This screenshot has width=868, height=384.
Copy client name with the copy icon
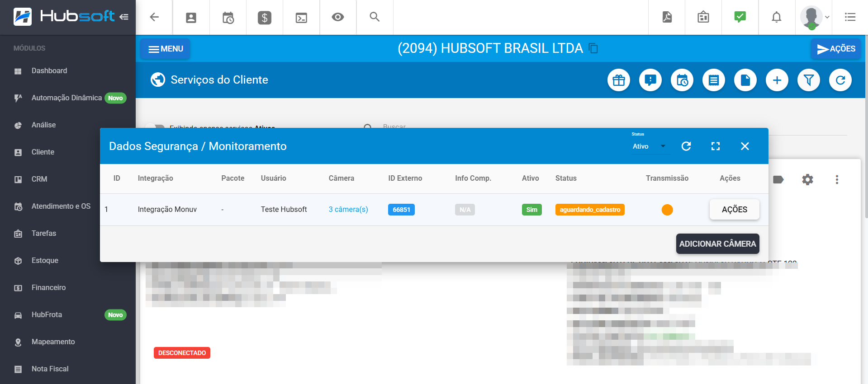tap(593, 48)
